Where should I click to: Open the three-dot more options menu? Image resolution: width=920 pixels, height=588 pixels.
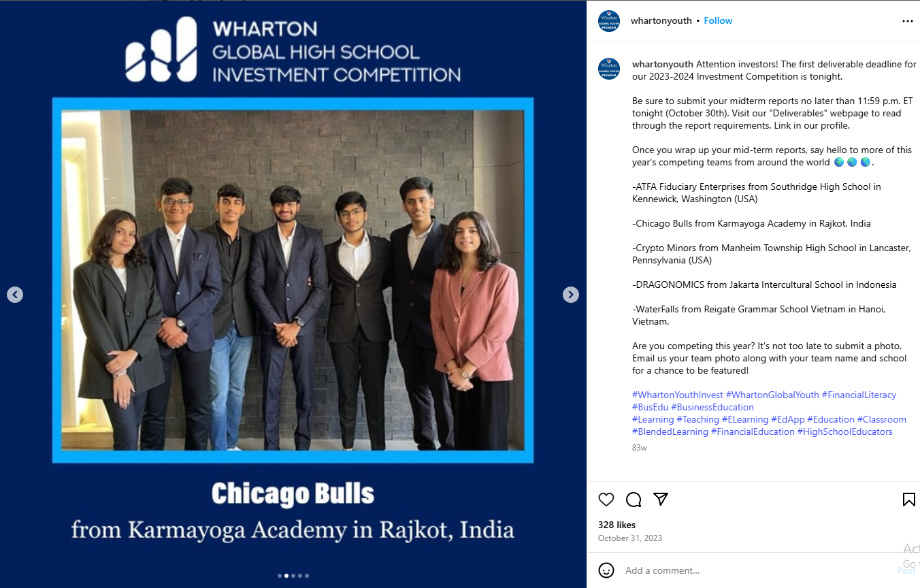[908, 21]
